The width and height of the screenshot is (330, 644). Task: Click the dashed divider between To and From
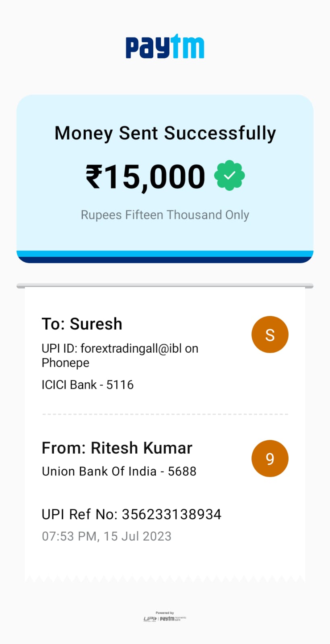click(165, 414)
